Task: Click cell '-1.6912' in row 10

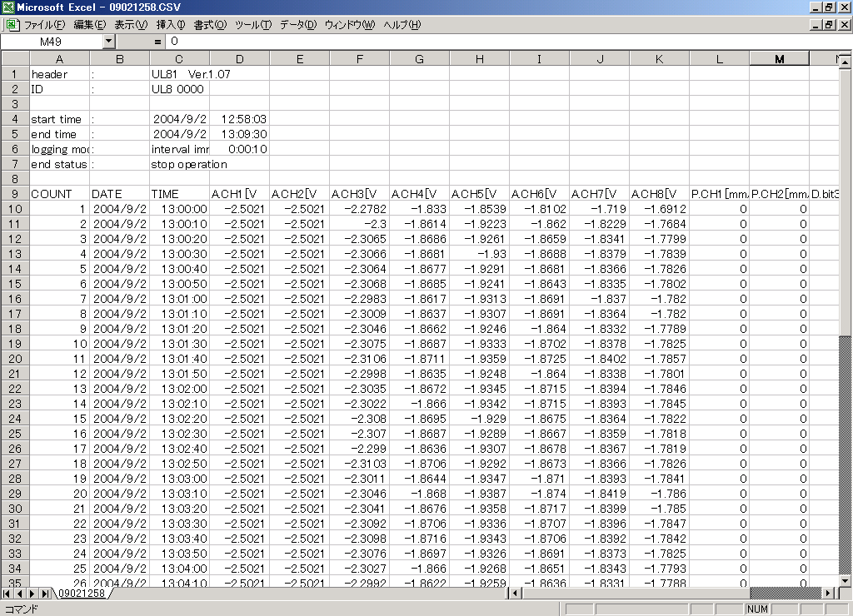Action: coord(660,209)
